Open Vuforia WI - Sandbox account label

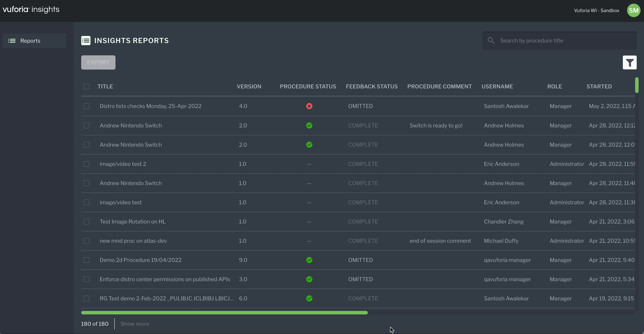point(596,11)
